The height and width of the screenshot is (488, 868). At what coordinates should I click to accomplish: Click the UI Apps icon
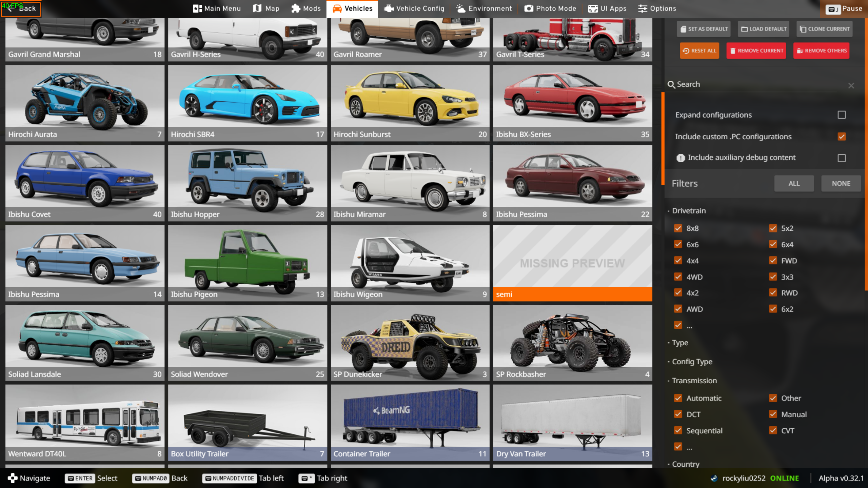click(x=593, y=8)
